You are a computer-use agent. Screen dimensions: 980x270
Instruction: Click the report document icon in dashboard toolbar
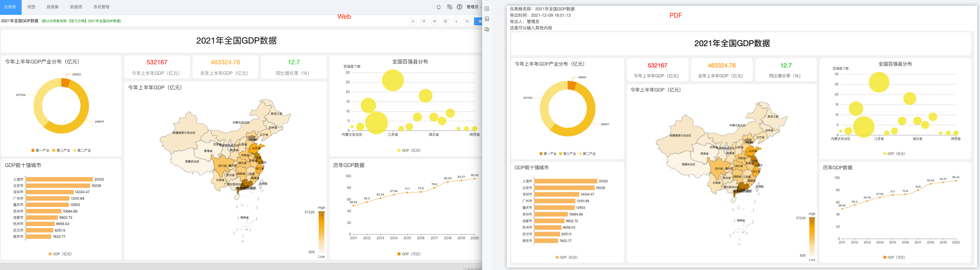(446, 21)
